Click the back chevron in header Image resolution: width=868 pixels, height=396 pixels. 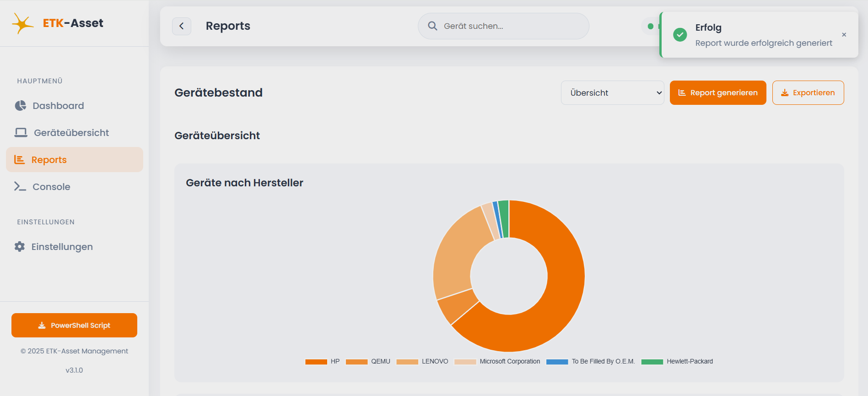point(182,26)
